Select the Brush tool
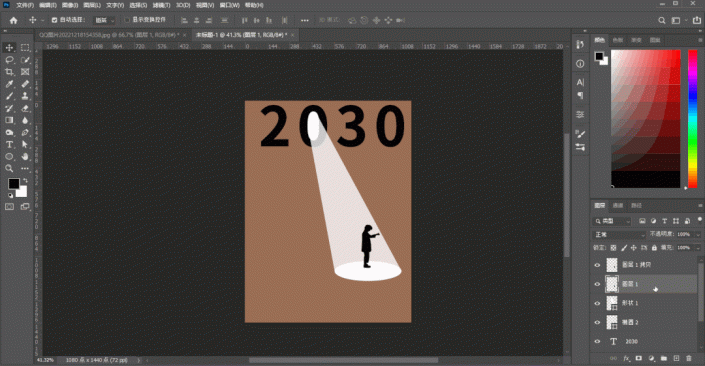Image resolution: width=705 pixels, height=366 pixels. tap(9, 96)
